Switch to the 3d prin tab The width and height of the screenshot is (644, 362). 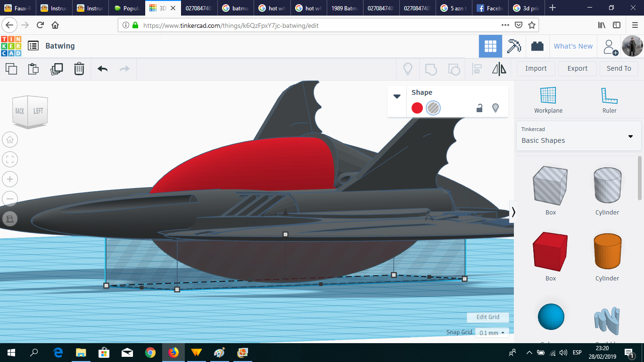tap(528, 8)
